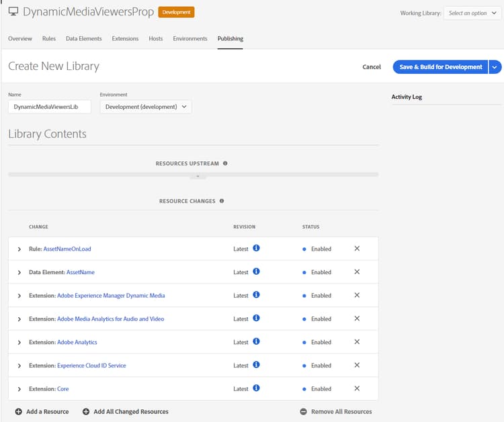Open Save & Build split-button arrow

[x=495, y=67]
